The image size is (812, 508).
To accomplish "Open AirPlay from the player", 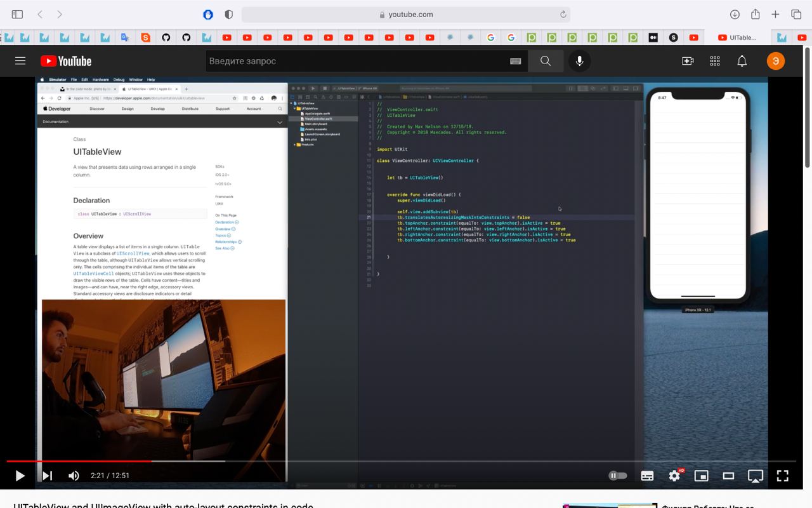I will (x=756, y=476).
